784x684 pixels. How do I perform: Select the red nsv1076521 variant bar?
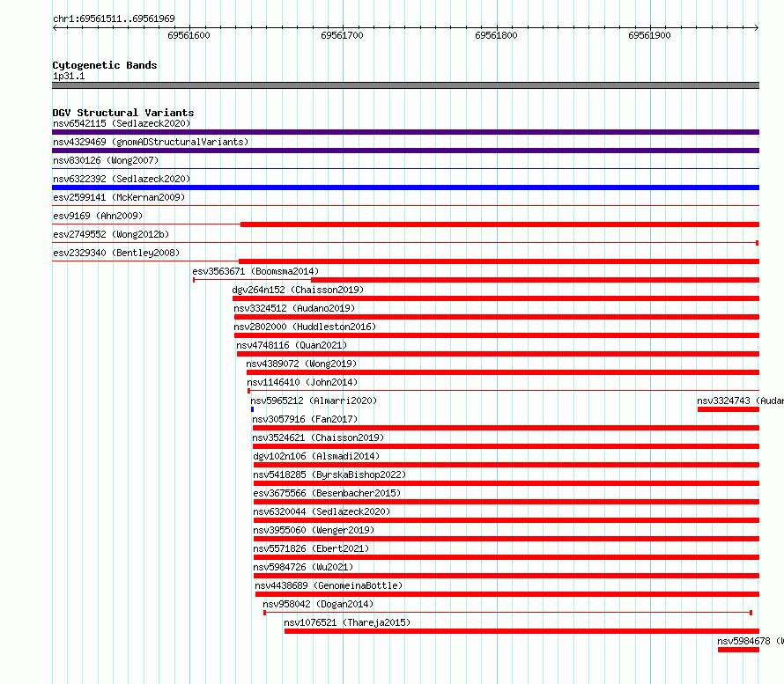coord(522,631)
